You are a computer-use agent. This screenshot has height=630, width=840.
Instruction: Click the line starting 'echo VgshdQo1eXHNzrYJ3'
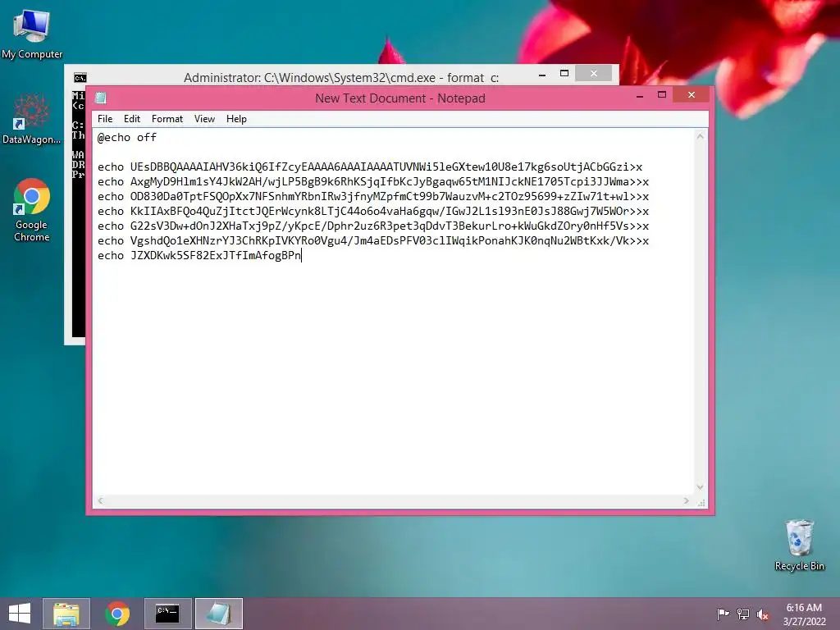pos(373,240)
